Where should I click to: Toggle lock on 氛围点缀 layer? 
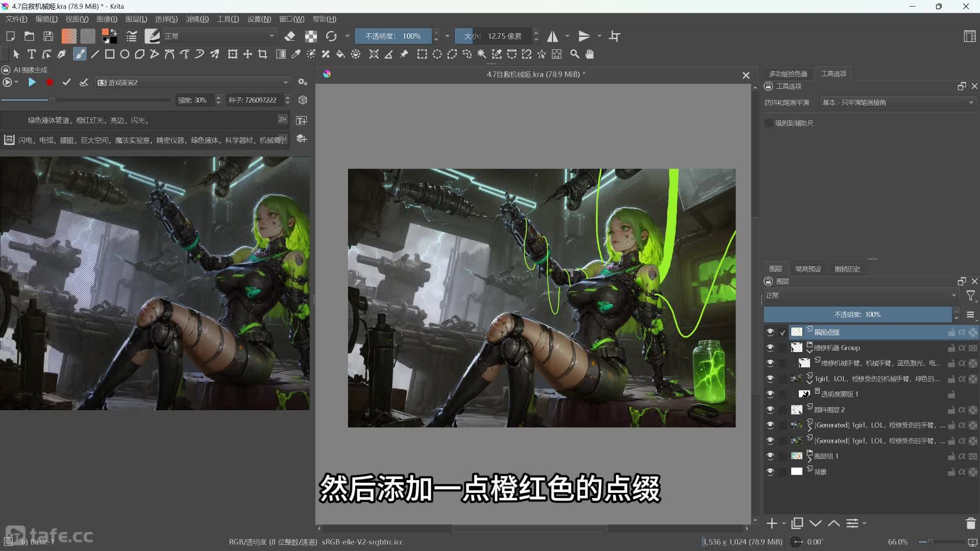pyautogui.click(x=951, y=332)
